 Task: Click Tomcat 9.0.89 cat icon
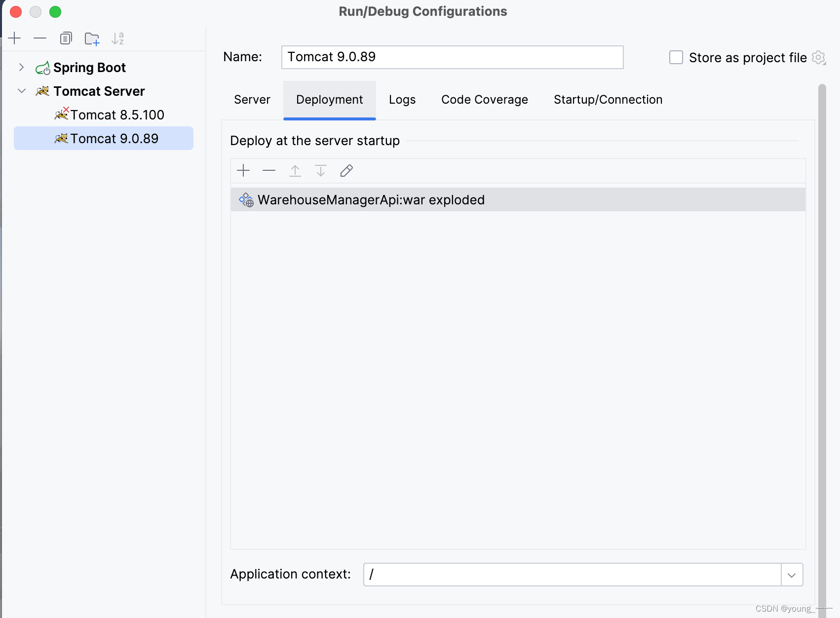(61, 139)
